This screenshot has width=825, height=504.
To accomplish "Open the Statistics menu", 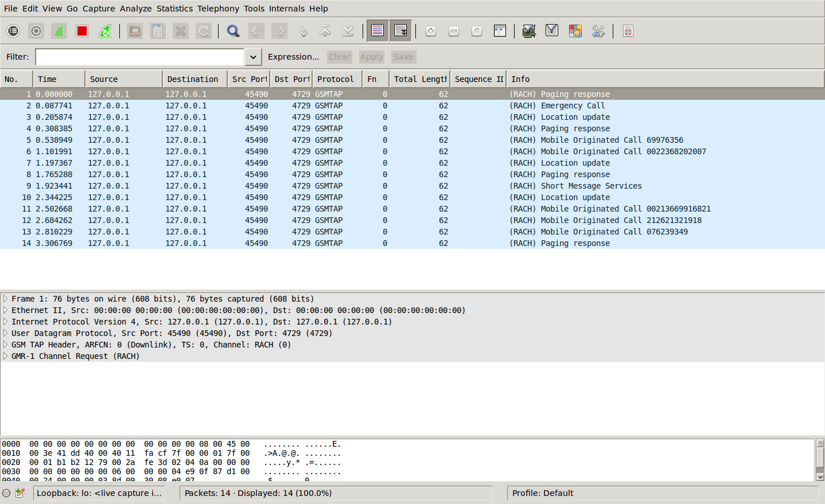I will point(174,9).
